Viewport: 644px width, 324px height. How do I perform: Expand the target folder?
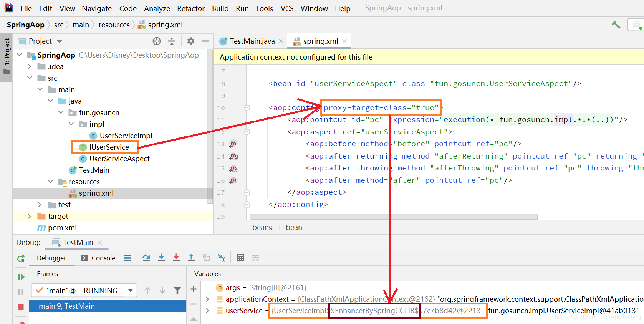[x=30, y=216]
